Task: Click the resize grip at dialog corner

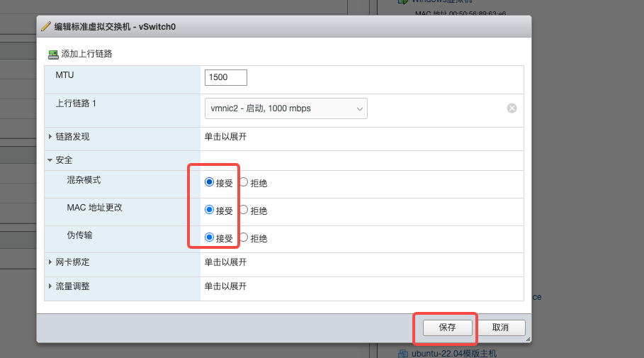Action: (527, 340)
